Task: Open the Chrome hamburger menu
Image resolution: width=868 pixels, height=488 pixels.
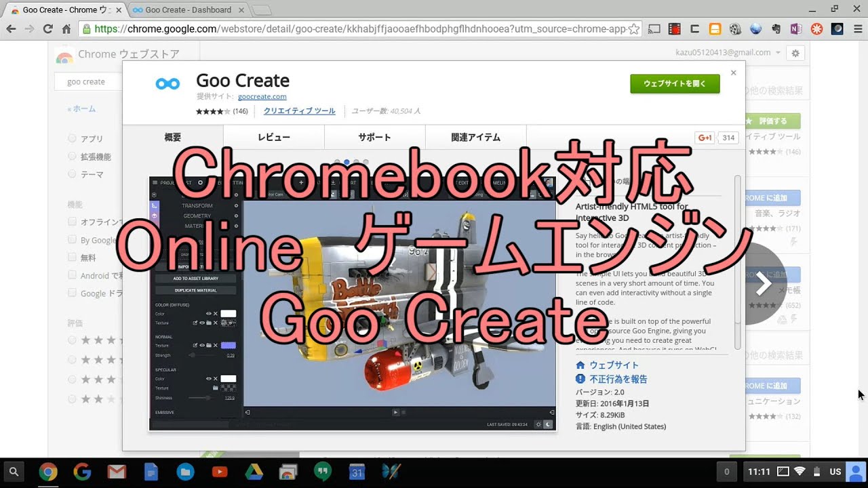Action: (856, 29)
